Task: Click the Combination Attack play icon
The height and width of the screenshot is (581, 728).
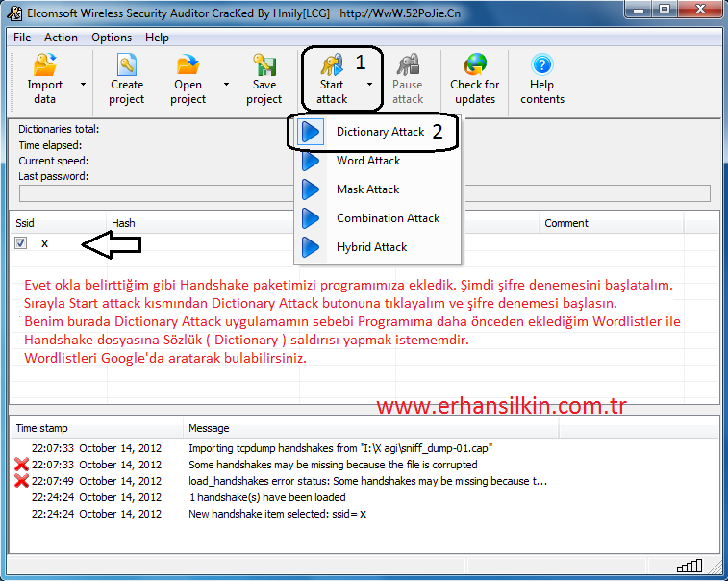Action: pyautogui.click(x=311, y=218)
